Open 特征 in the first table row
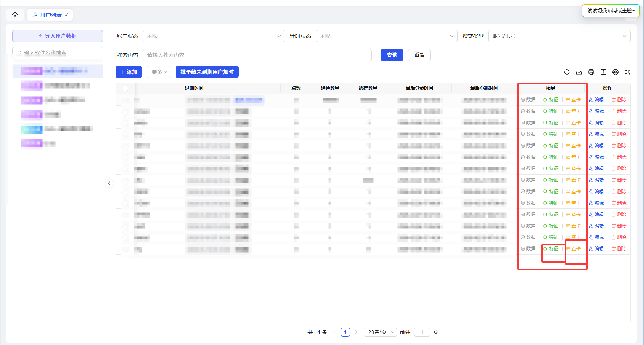644x345 pixels. pyautogui.click(x=551, y=100)
